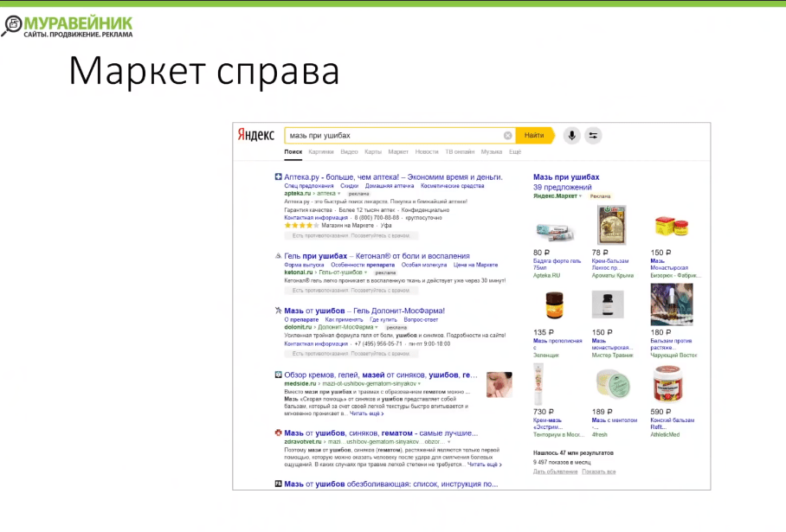Click the star rating under Аптека.ру
The image size is (786, 532).
click(301, 226)
